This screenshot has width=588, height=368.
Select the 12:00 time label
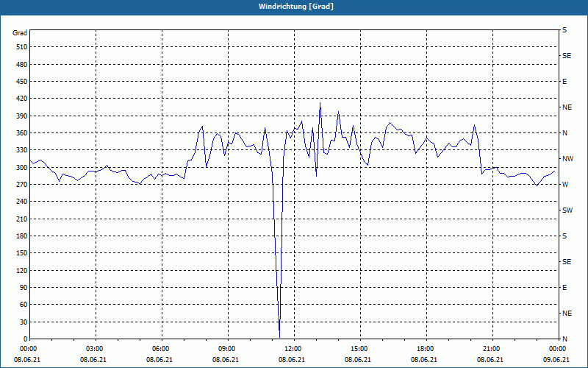(294, 349)
